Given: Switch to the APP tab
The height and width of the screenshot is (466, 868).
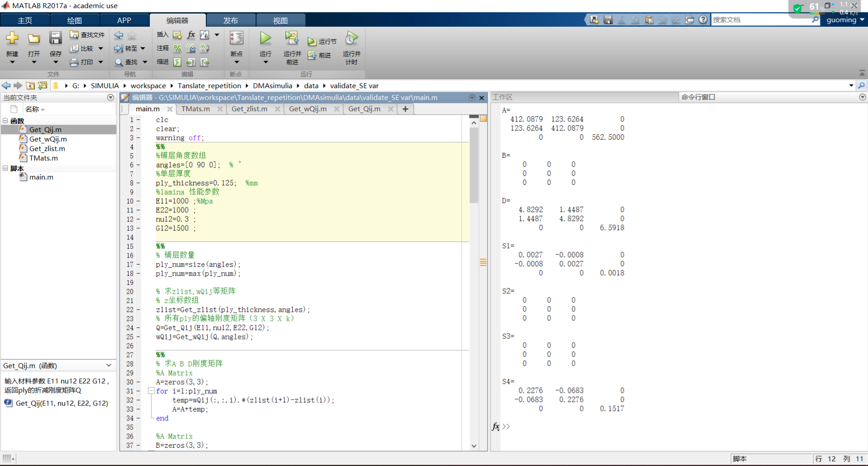Looking at the screenshot, I should pyautogui.click(x=124, y=20).
